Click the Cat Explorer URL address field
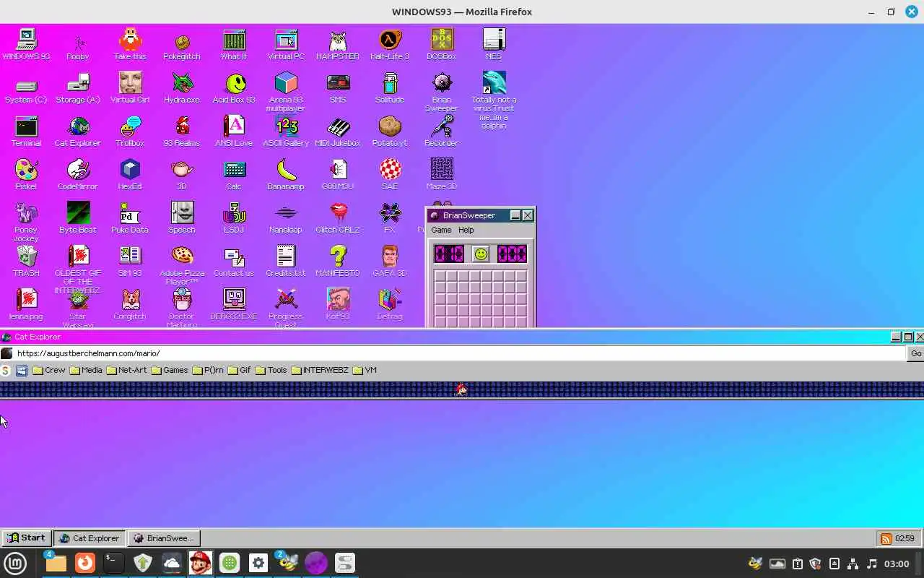This screenshot has height=578, width=924. (x=459, y=353)
